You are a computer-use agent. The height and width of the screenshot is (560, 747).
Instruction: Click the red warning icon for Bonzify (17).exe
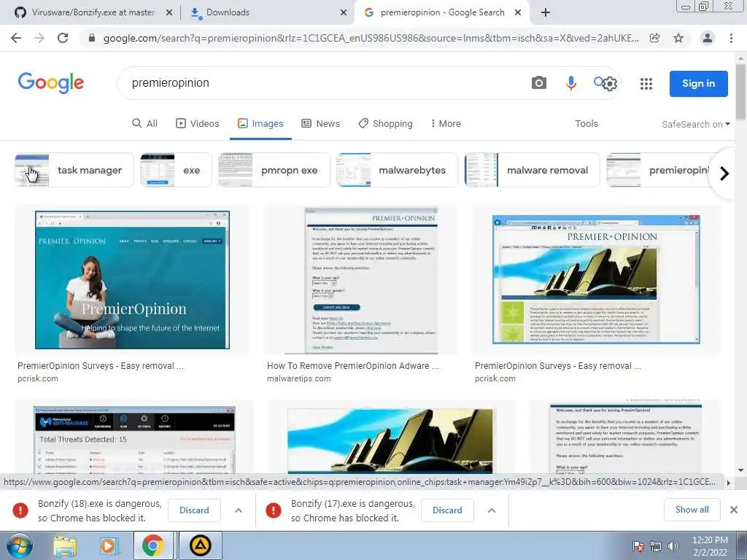(x=274, y=510)
